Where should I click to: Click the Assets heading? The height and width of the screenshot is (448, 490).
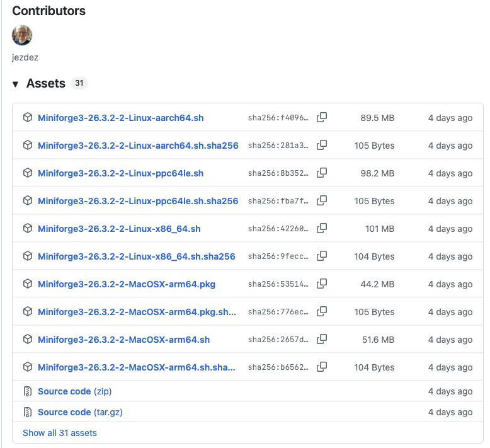46,83
